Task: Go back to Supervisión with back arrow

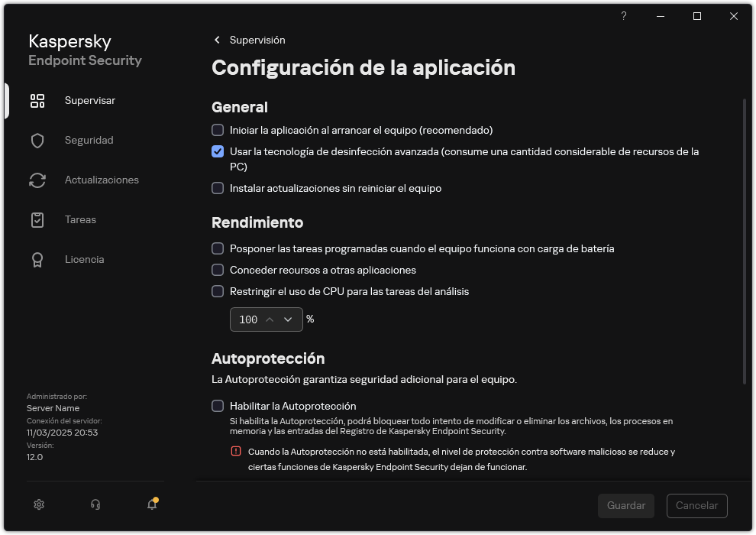Action: pos(216,40)
